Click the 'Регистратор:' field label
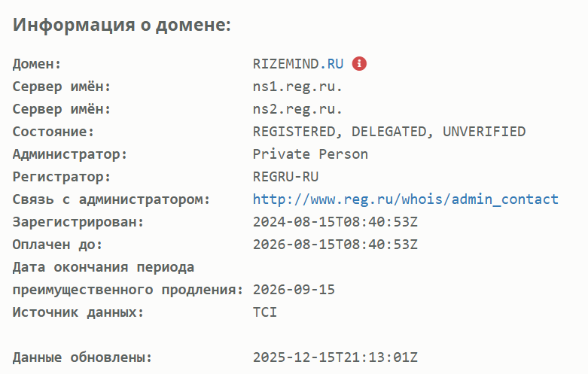This screenshot has height=374, width=588. tap(61, 177)
